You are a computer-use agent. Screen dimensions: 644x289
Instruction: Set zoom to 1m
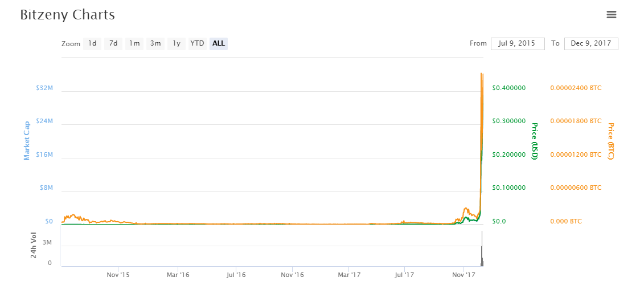coord(134,43)
